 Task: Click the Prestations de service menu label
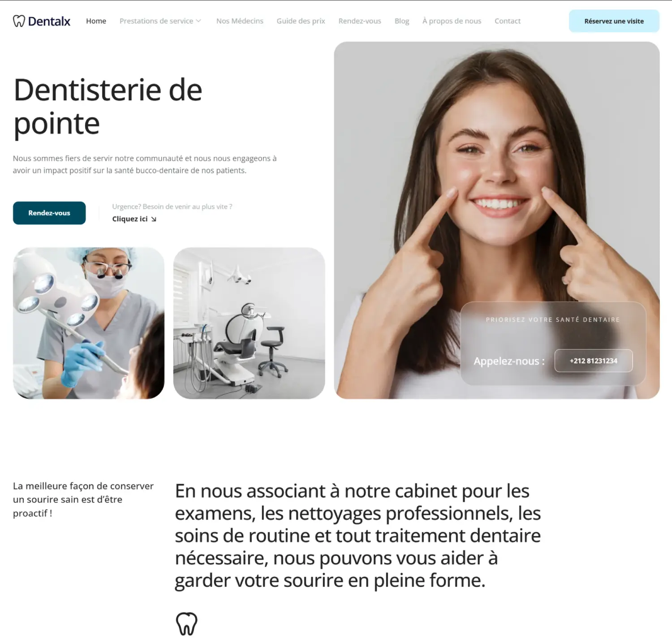click(156, 21)
